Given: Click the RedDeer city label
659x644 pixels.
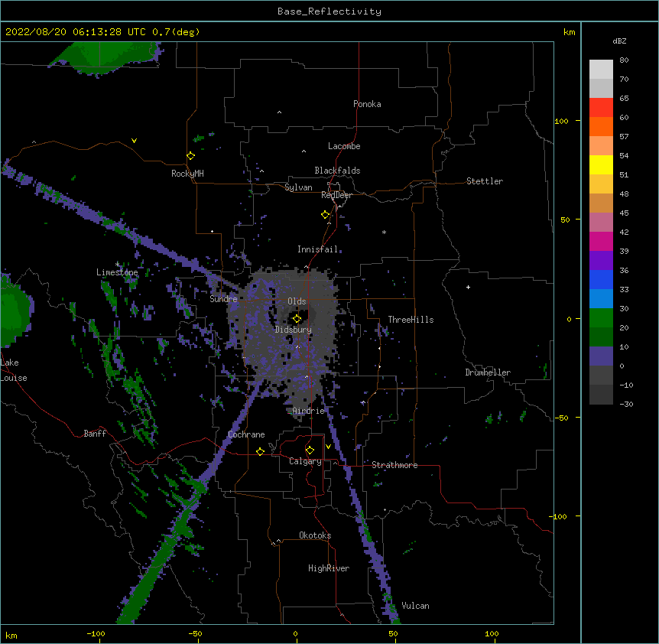Looking at the screenshot, I should 336,195.
